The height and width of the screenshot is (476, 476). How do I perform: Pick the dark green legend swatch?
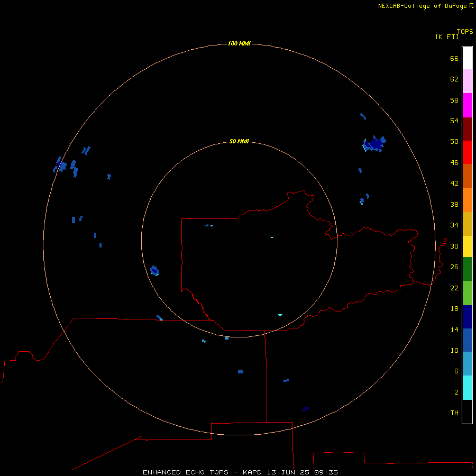pyautogui.click(x=467, y=269)
